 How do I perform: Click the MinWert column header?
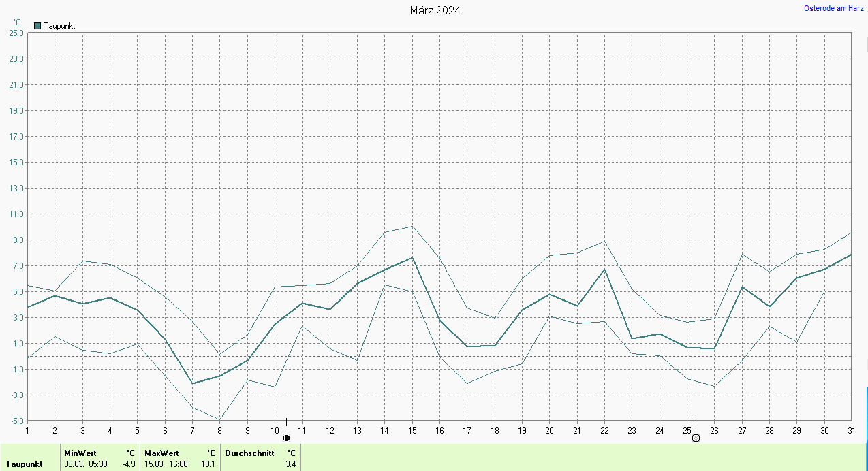[80, 453]
